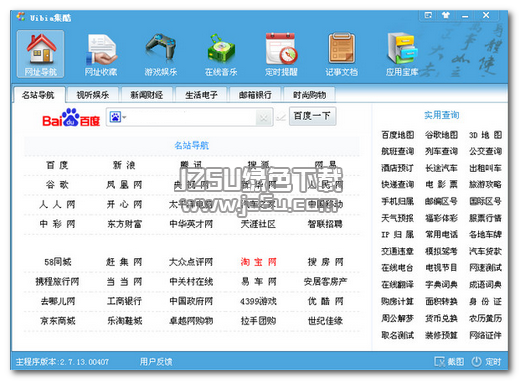Open the 谷歌地图 query link
Screen dimensions: 519x381
(441, 135)
